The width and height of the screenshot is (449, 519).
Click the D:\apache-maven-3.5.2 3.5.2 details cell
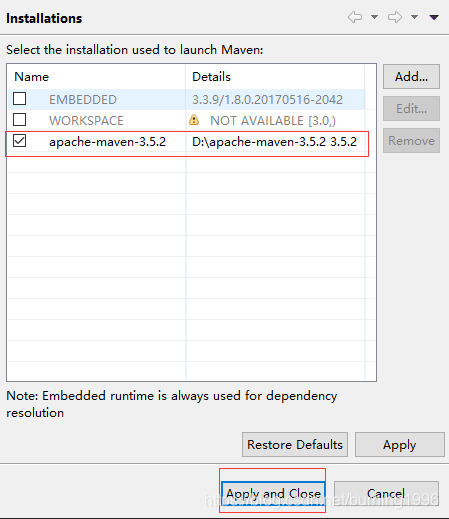274,142
